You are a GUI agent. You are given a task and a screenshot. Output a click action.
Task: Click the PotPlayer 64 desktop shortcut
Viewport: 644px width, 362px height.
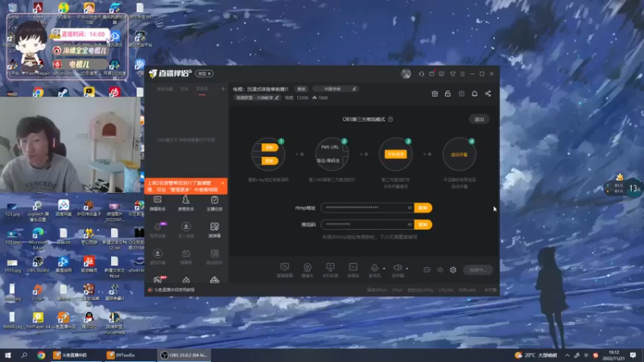click(x=38, y=322)
